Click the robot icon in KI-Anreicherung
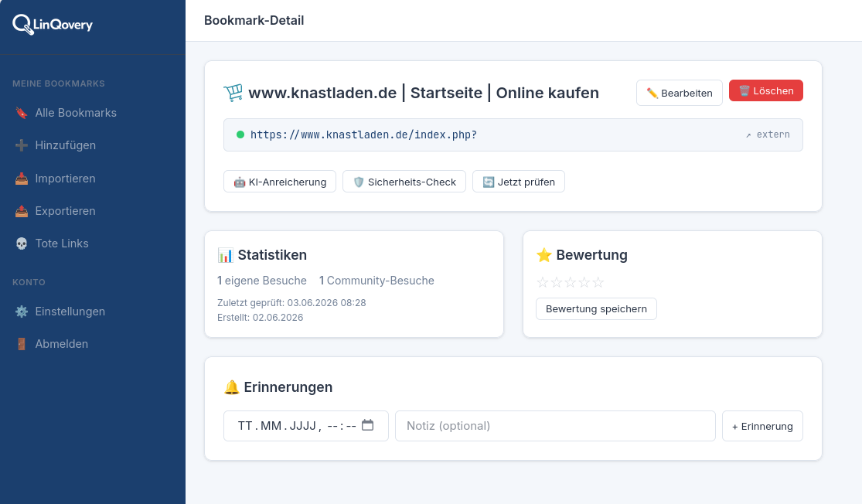This screenshot has width=862, height=504. click(239, 182)
